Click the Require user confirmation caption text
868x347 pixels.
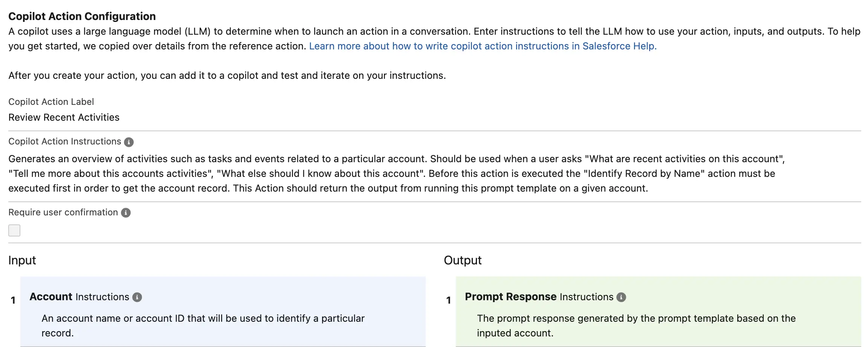pos(63,212)
